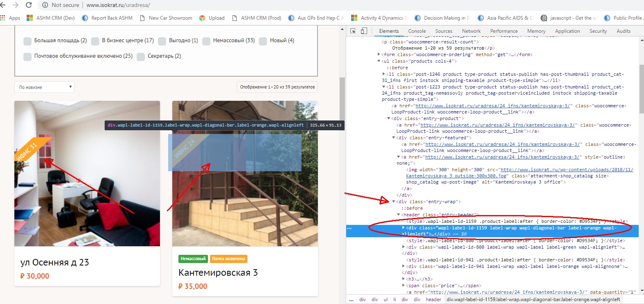The height and width of the screenshot is (304, 644).
Task: Check the Большая площадь filter checkbox
Action: tap(27, 41)
